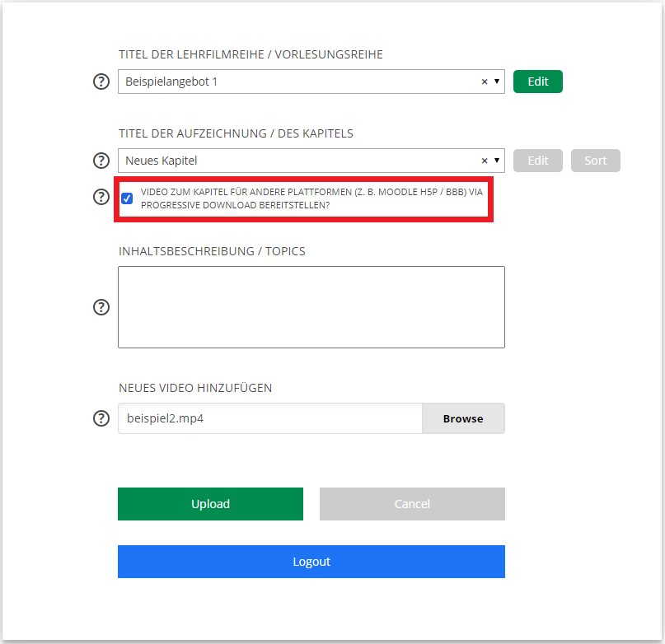Clear the Beispielangebot 1 selection with the x
The image size is (665, 644).
pyautogui.click(x=485, y=82)
